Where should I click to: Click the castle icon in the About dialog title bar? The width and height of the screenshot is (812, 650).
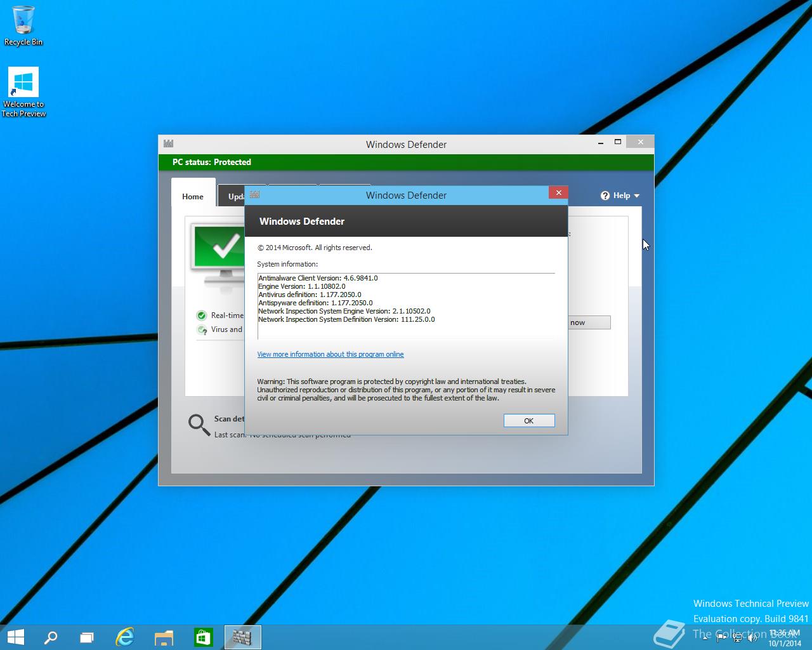tap(254, 194)
